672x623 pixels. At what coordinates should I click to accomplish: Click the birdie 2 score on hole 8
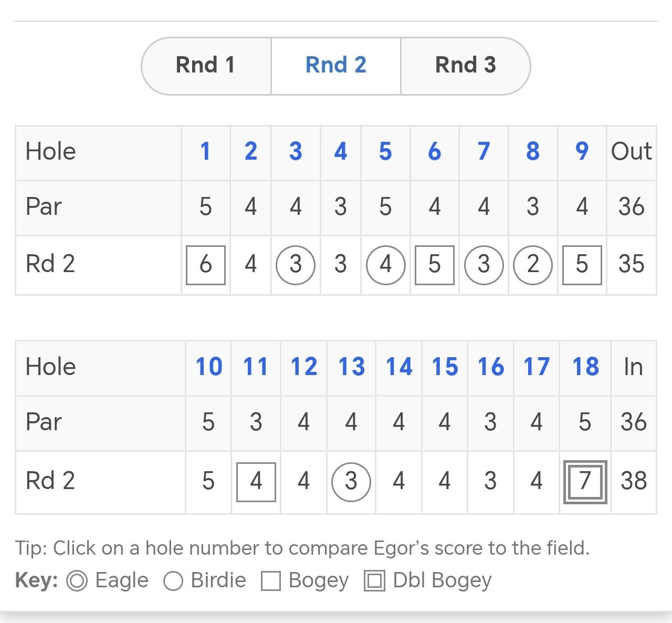[x=532, y=265]
